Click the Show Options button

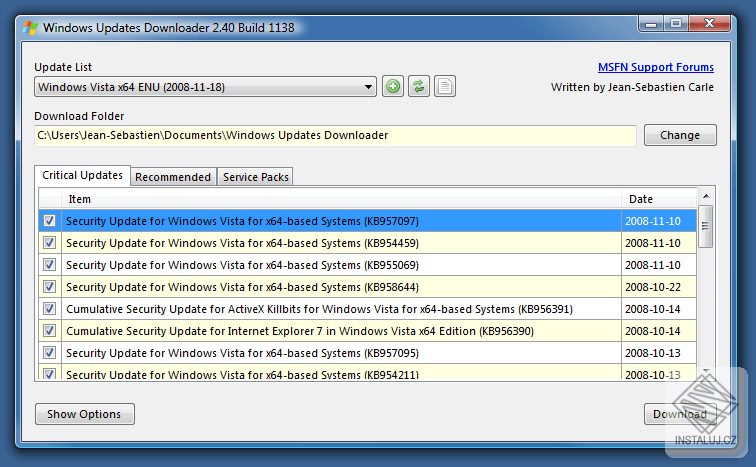[x=84, y=414]
